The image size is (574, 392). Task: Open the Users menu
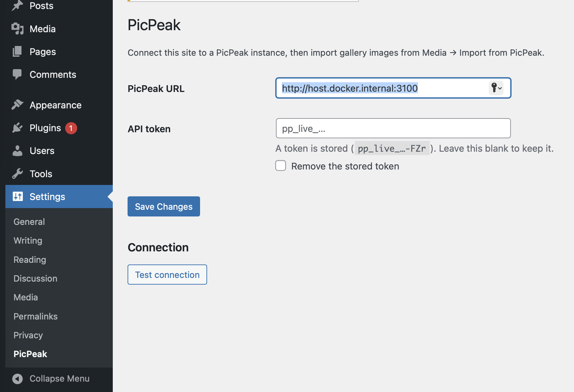59,151
